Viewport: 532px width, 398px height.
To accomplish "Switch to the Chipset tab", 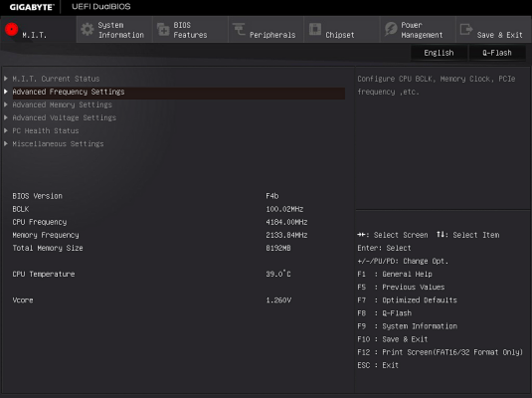I will click(342, 30).
